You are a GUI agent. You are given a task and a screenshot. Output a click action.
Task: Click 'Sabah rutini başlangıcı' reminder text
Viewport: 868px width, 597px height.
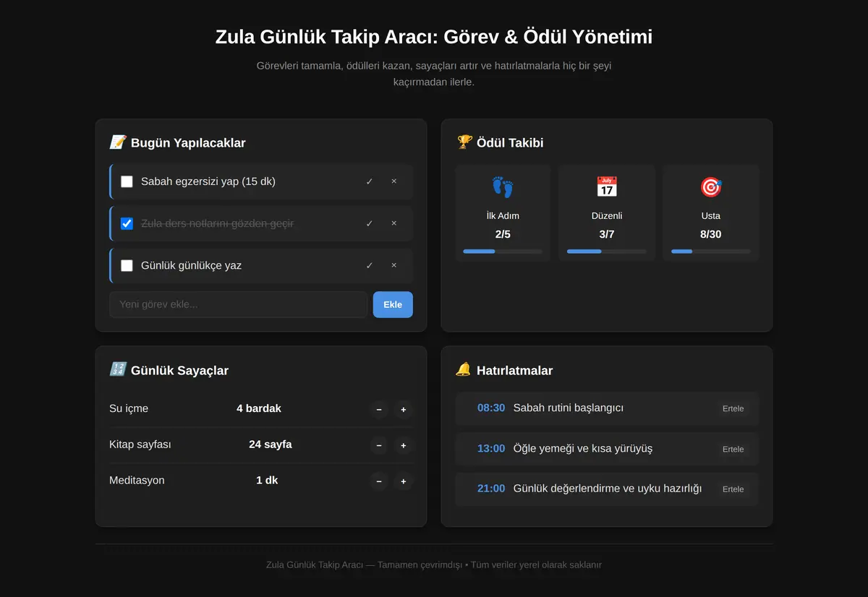coord(569,408)
